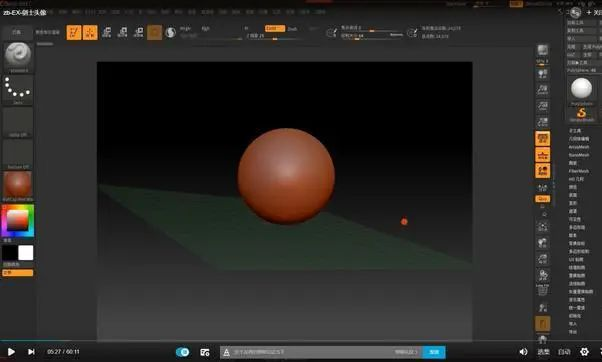Open the Alpha Off slot
This screenshot has width=602, height=362.
[18, 122]
